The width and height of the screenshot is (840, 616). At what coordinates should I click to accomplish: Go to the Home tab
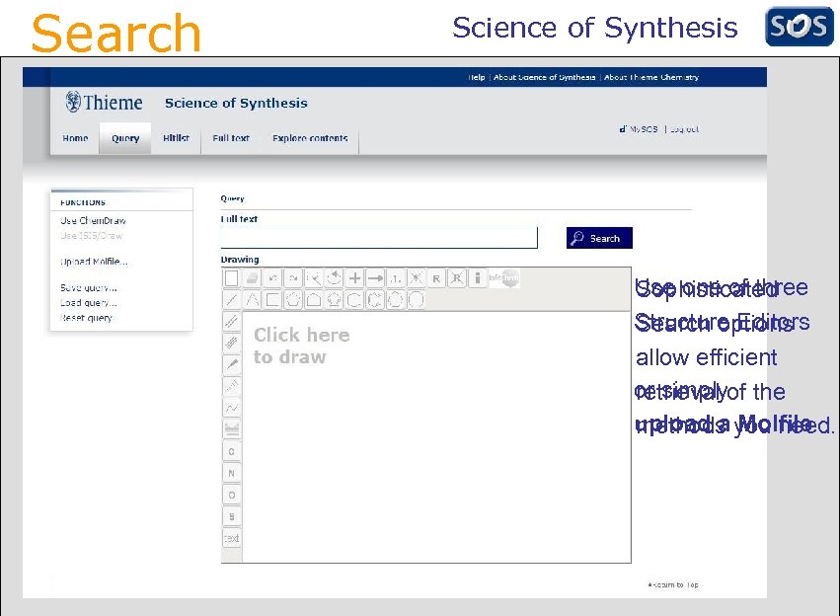coord(75,138)
